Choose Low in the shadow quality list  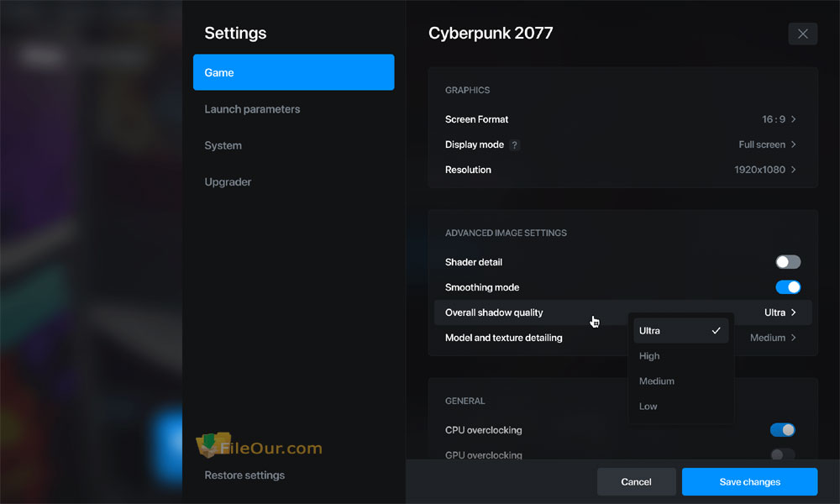point(681,406)
